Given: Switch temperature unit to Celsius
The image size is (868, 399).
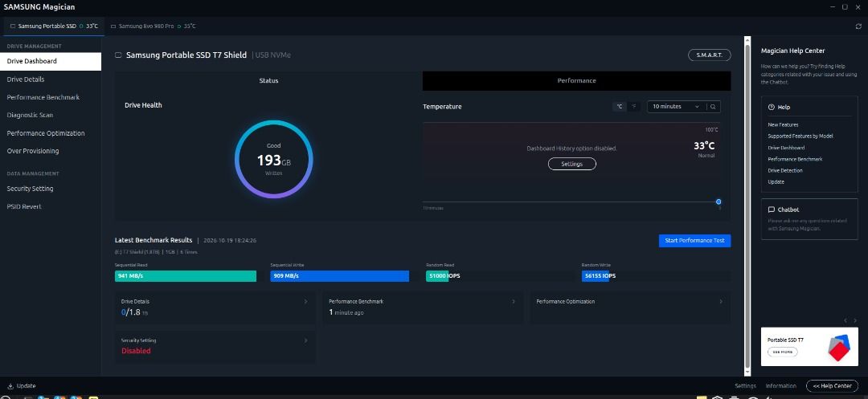Looking at the screenshot, I should pyautogui.click(x=620, y=107).
